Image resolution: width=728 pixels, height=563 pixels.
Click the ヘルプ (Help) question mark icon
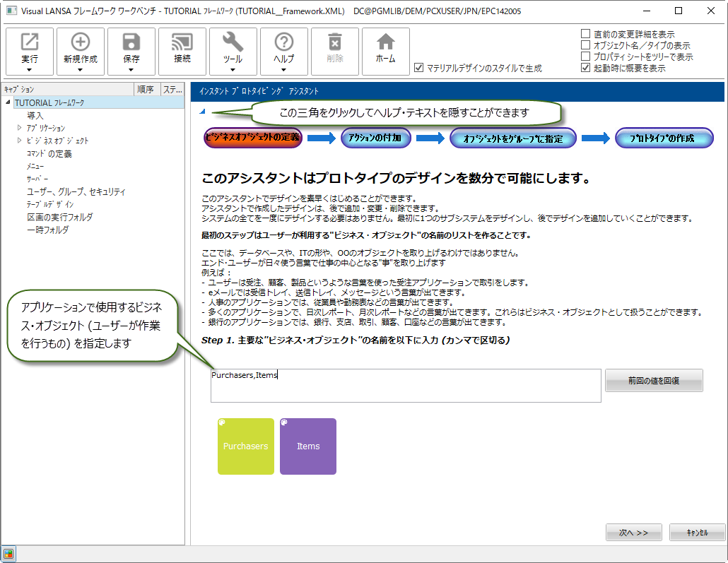click(x=283, y=42)
